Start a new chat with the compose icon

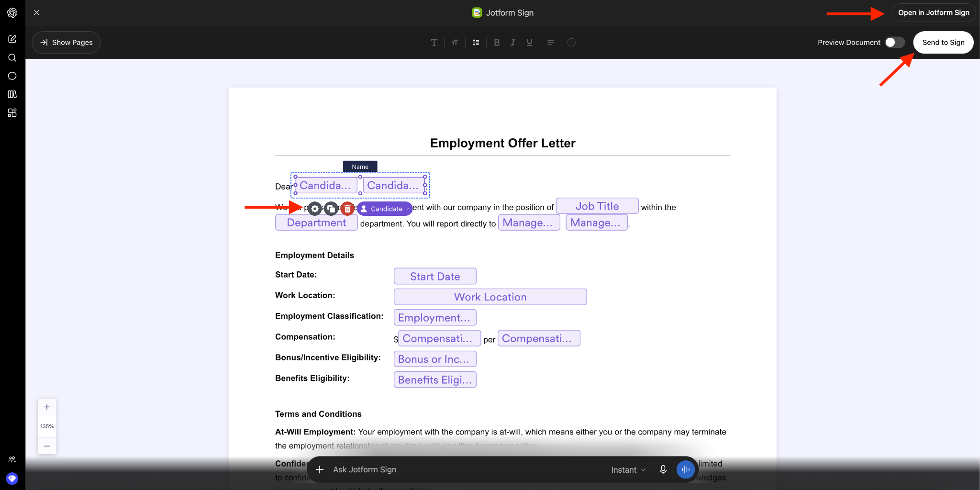pyautogui.click(x=12, y=39)
